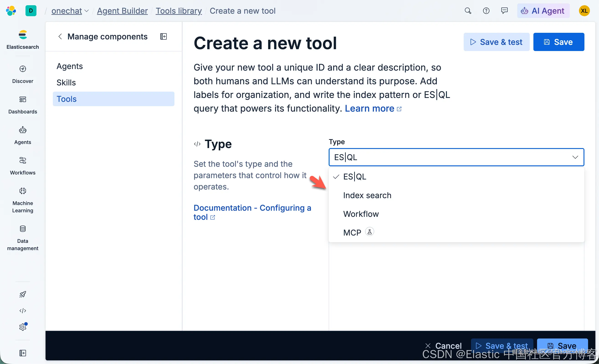Click the feedback chat bubble icon
Viewport: 599px width, 364px height.
tap(504, 11)
